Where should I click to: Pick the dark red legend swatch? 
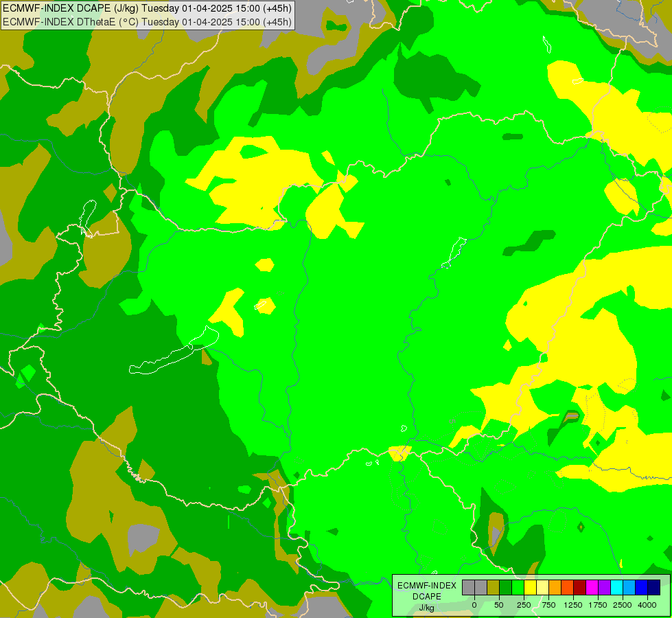point(580,587)
